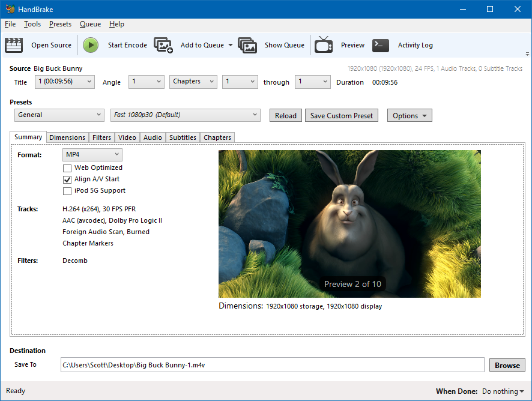Enable the Web Optimized checkbox
This screenshot has width=532, height=401.
pyautogui.click(x=67, y=168)
